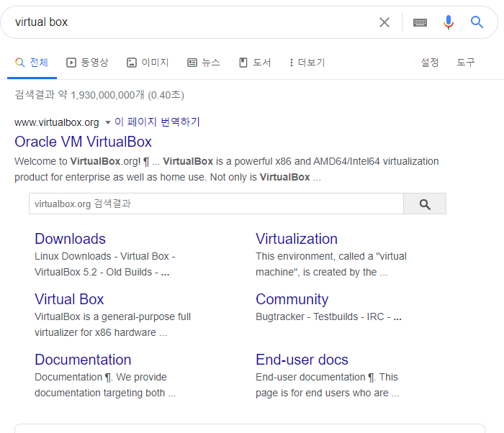Open the 도구 options
This screenshot has width=504, height=433.
(x=466, y=63)
